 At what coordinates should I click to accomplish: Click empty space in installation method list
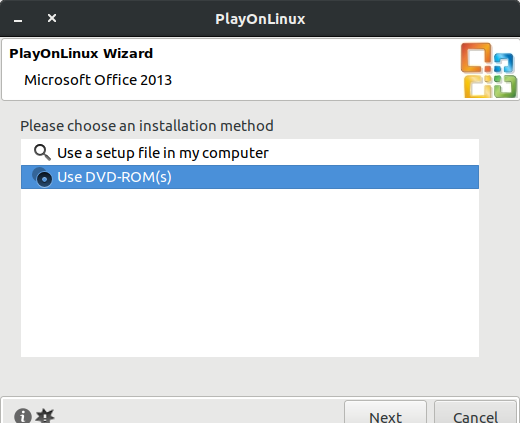click(x=250, y=273)
